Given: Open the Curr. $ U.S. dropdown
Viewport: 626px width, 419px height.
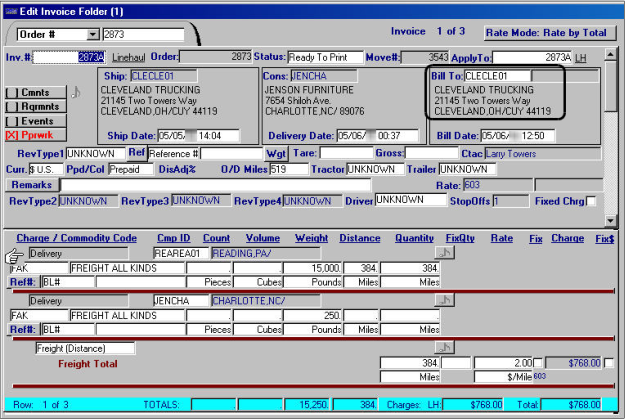Looking at the screenshot, I should click(x=46, y=169).
